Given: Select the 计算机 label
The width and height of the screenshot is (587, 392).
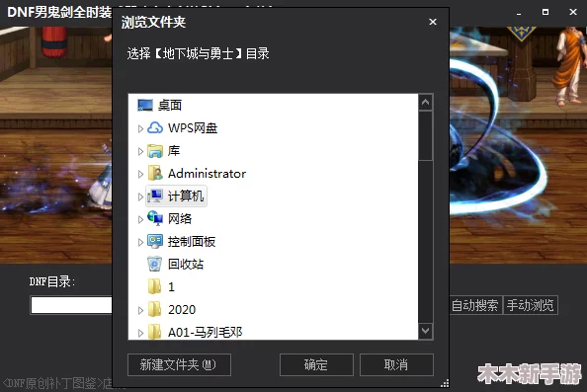Looking at the screenshot, I should 186,196.
